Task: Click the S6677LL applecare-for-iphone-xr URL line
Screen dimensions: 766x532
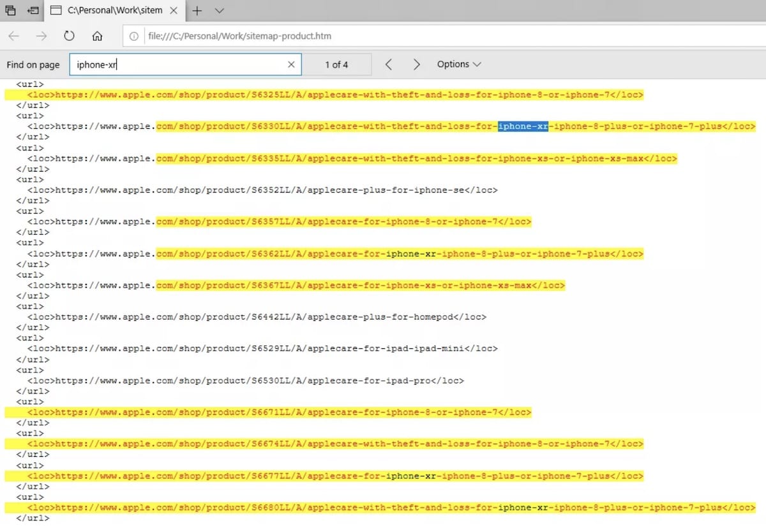Action: pyautogui.click(x=335, y=476)
